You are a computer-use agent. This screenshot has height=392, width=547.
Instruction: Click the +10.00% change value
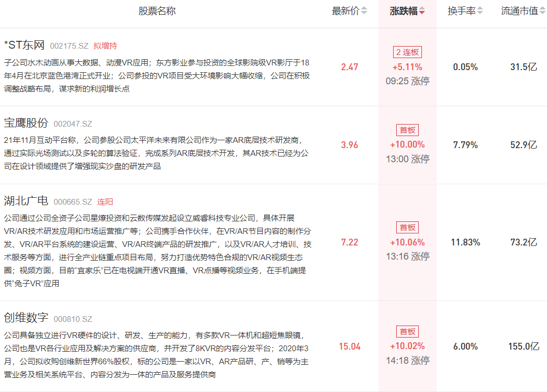click(x=407, y=144)
